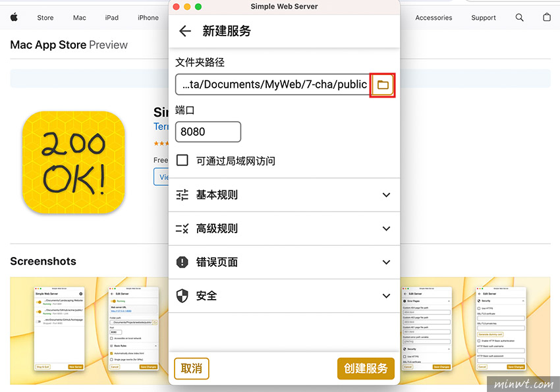The height and width of the screenshot is (392, 560).
Task: Open the folder picker next to the path
Action: pyautogui.click(x=383, y=84)
